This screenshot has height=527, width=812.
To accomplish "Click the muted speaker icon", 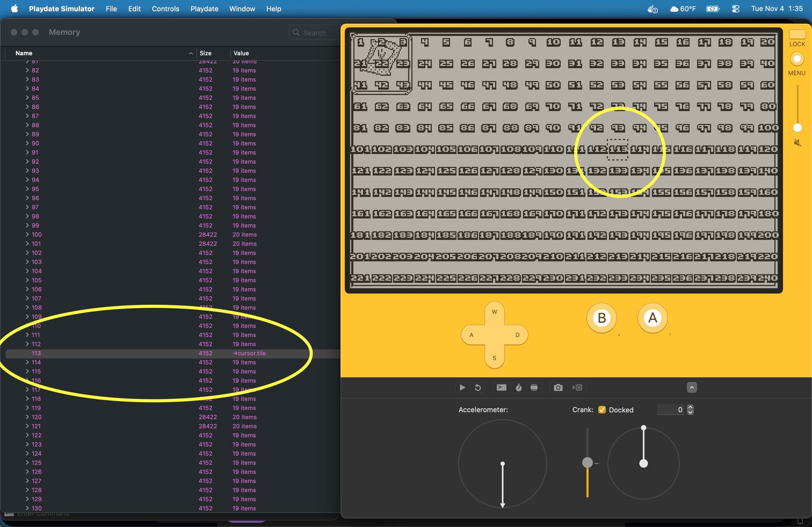I will click(x=797, y=143).
